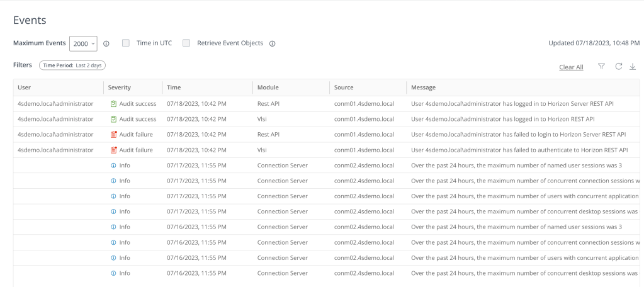Click the User column header
Image resolution: width=644 pixels, height=287 pixels.
[25, 87]
